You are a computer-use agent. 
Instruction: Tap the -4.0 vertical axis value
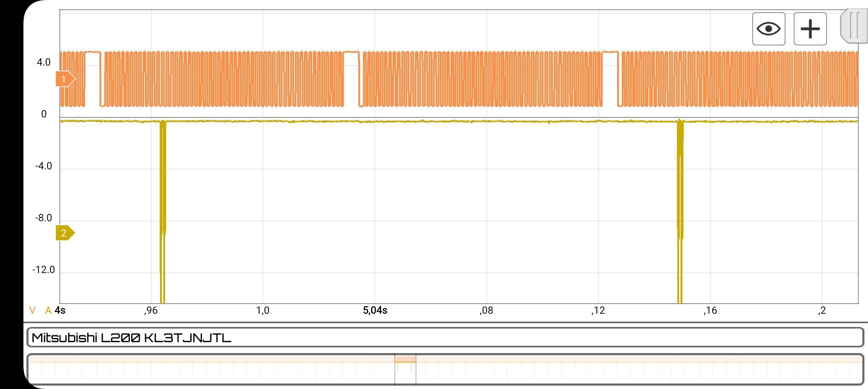point(44,166)
